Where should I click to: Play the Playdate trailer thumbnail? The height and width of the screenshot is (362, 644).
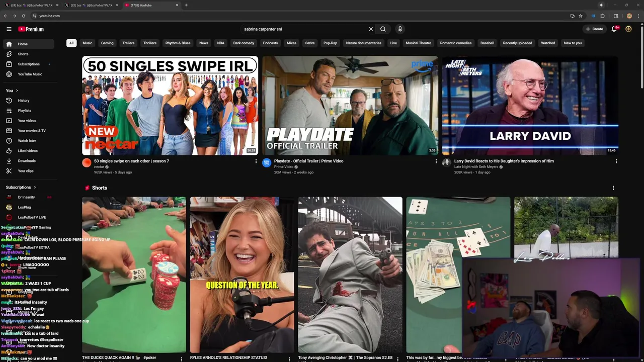(x=350, y=106)
